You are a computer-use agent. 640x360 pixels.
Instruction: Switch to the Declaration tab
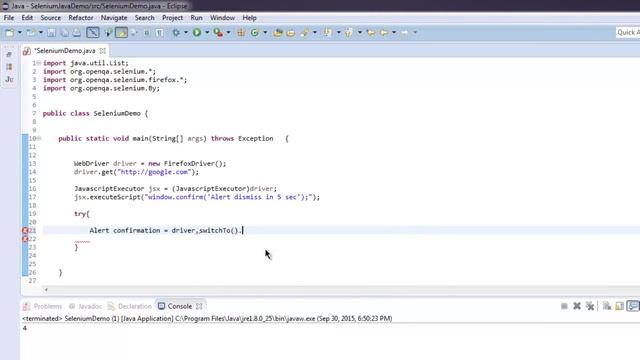[x=130, y=306]
